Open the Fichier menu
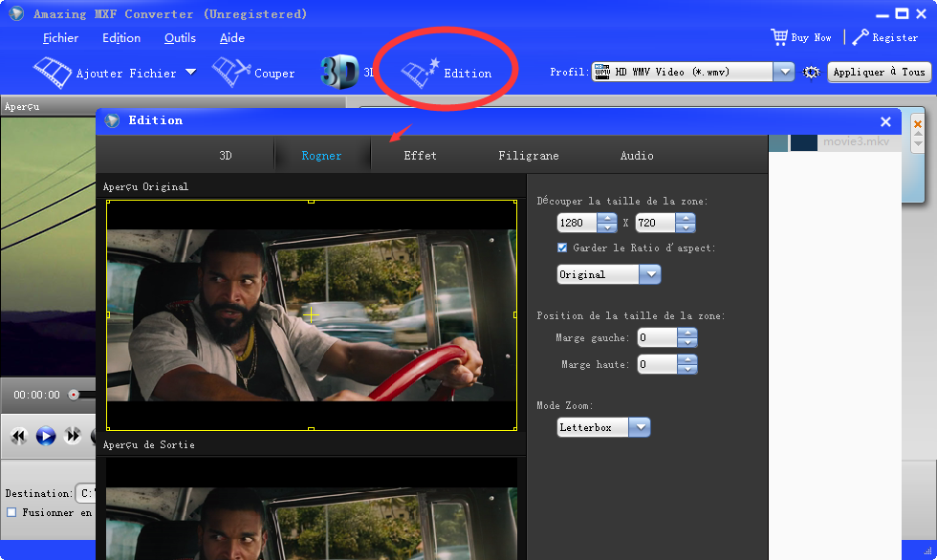Viewport: 937px width, 560px height. (60, 37)
